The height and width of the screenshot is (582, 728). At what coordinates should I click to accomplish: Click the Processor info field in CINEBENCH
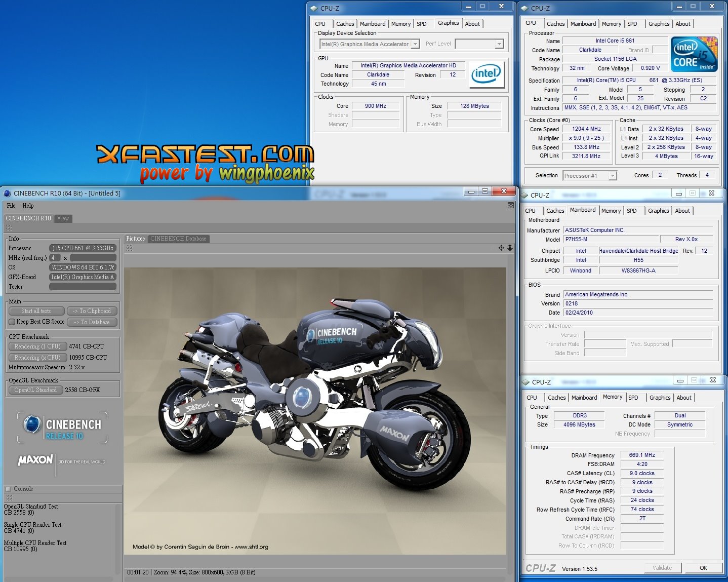pyautogui.click(x=83, y=248)
